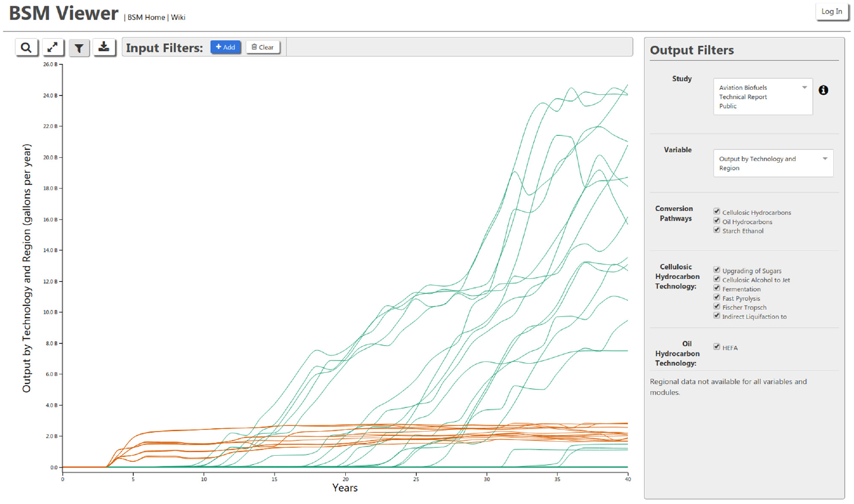Click the study info icon
The image size is (854, 504).
(823, 90)
